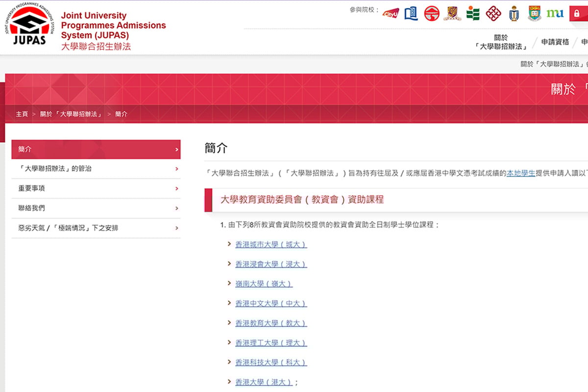Open the 香港浸會大學（浸大） list link

pos(271,264)
